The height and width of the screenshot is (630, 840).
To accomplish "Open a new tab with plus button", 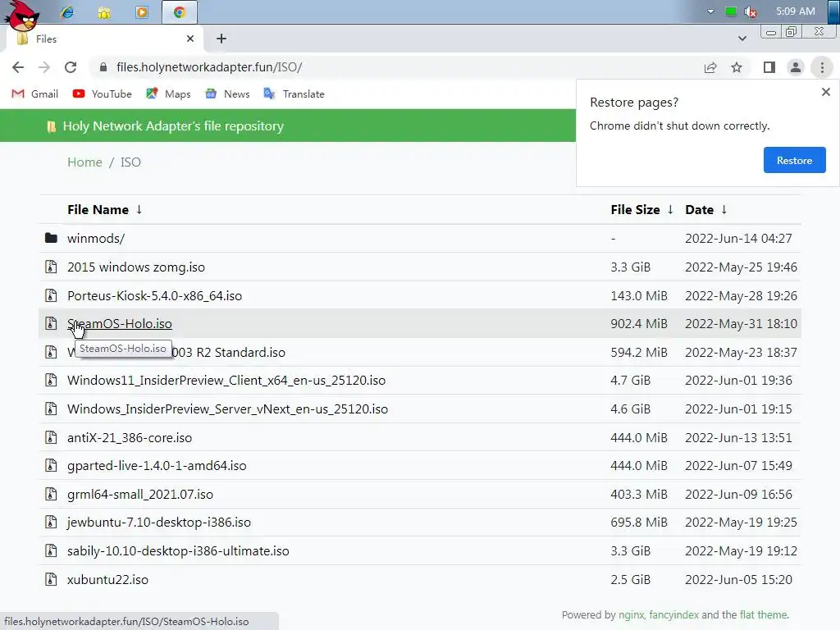I will pyautogui.click(x=221, y=39).
